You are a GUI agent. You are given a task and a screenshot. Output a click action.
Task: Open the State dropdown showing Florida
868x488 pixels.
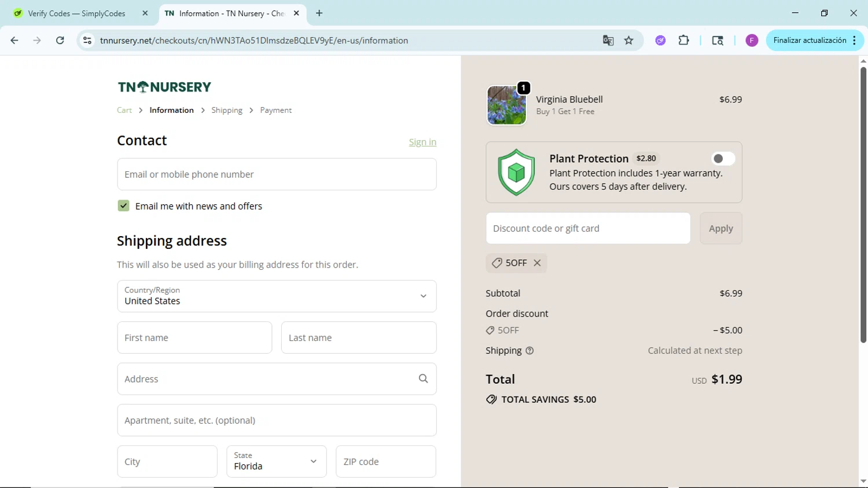coord(277,461)
